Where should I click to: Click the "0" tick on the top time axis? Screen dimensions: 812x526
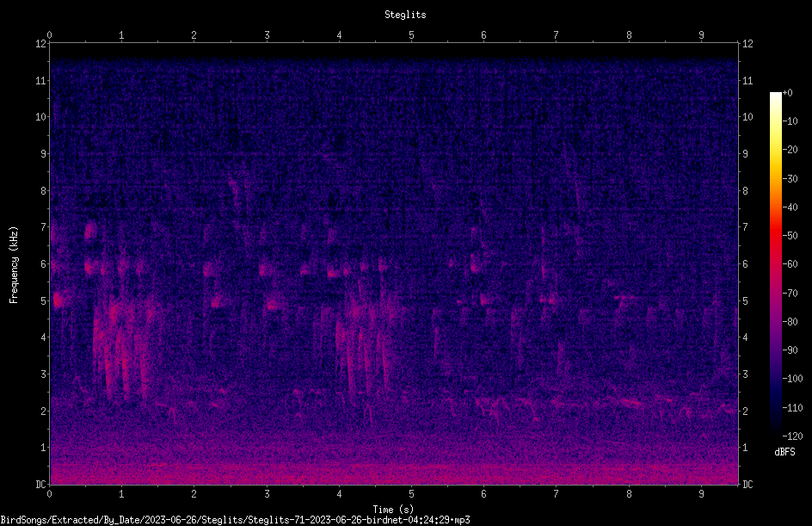(49, 34)
